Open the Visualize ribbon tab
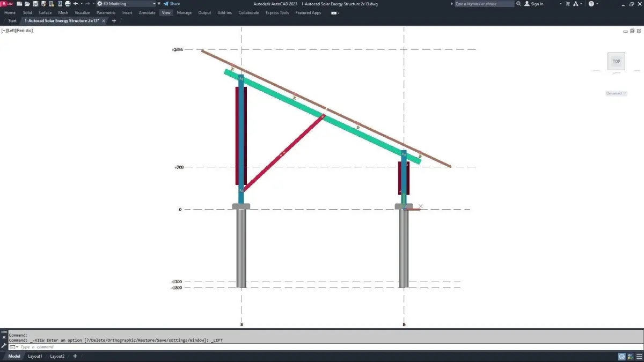Screen dimensions: 644x362 click(x=82, y=12)
